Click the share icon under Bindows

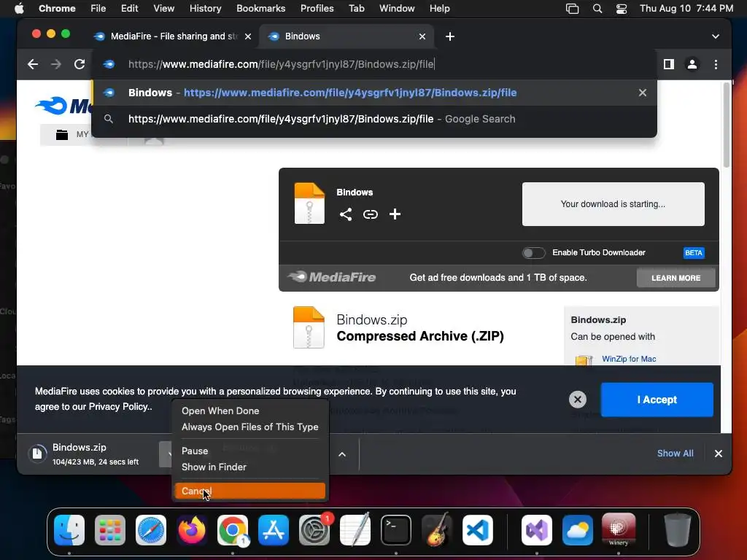(x=346, y=214)
